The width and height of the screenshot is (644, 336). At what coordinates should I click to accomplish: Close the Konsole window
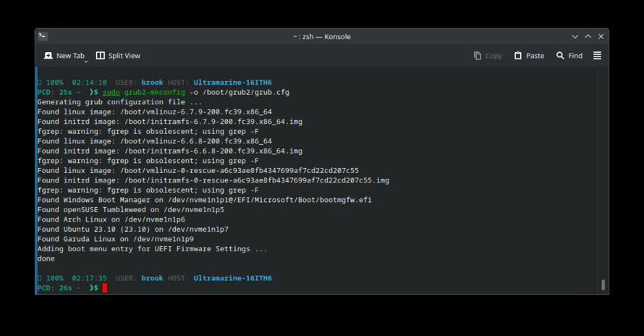tap(601, 37)
